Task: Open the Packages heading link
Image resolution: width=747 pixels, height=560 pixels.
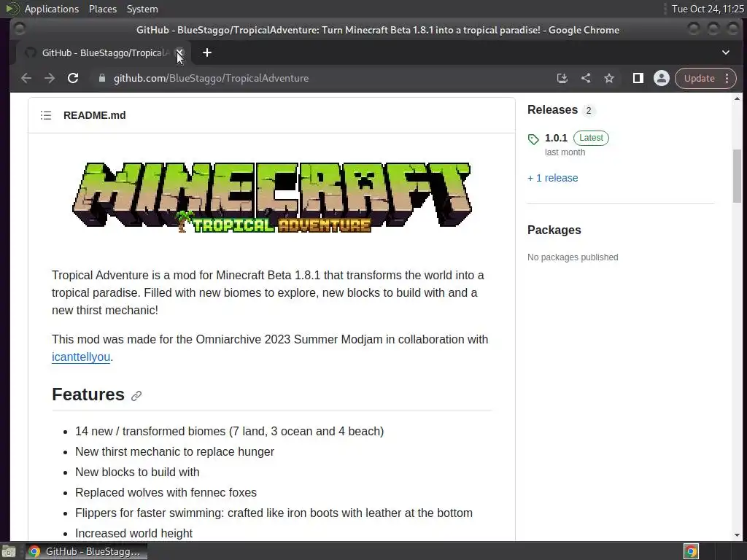Action: click(x=554, y=230)
